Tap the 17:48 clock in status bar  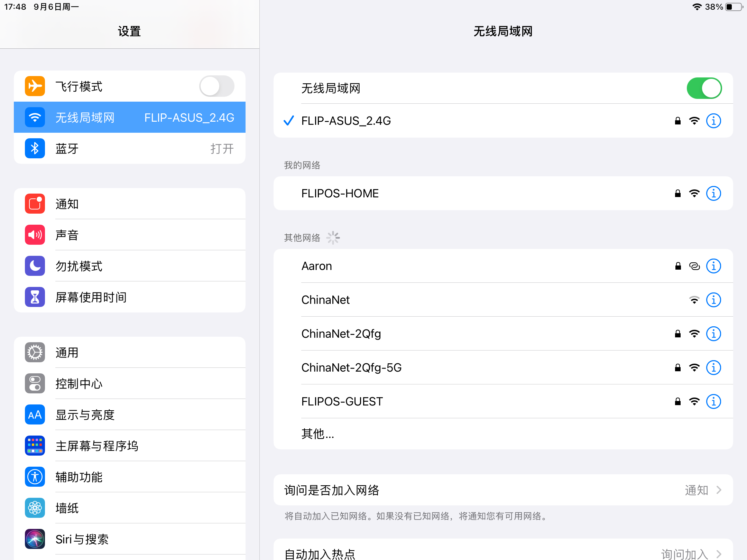tap(15, 7)
